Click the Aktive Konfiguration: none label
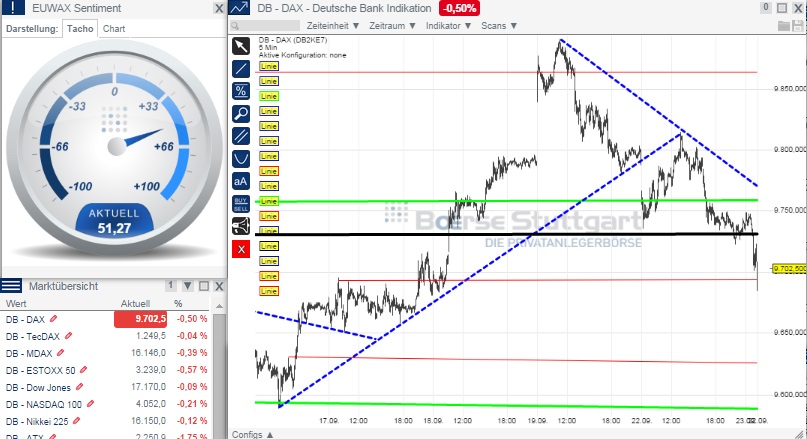This screenshot has width=807, height=439. pos(303,55)
